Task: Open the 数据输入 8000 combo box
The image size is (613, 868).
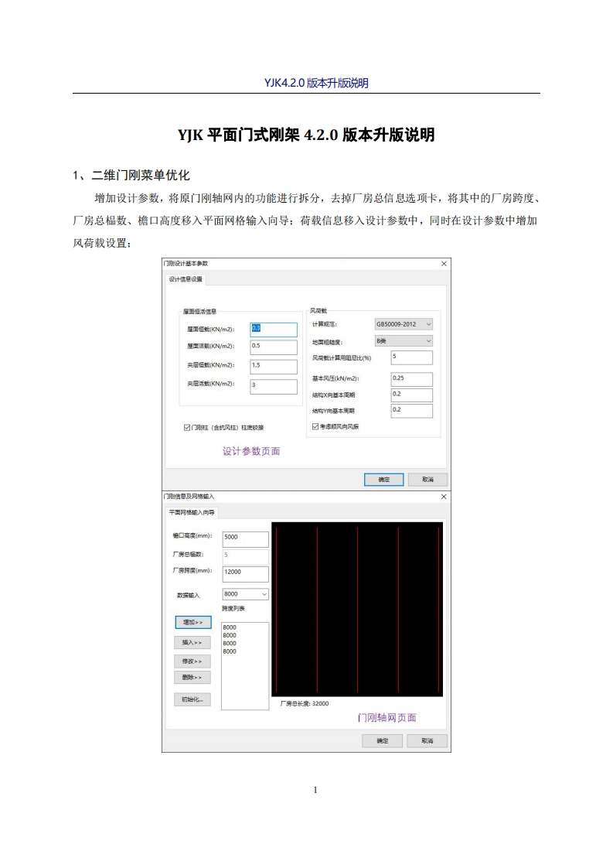Action: coord(245,594)
